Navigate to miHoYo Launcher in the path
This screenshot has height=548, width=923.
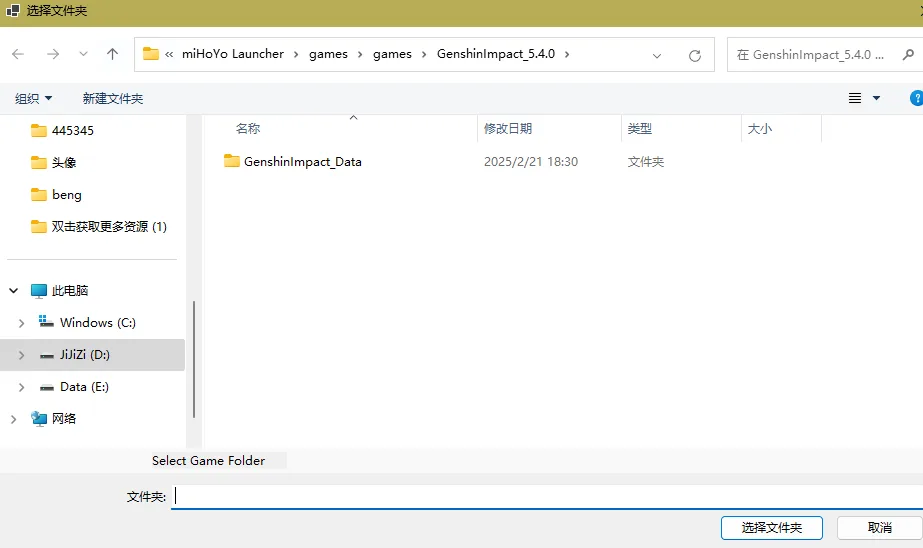(233, 54)
